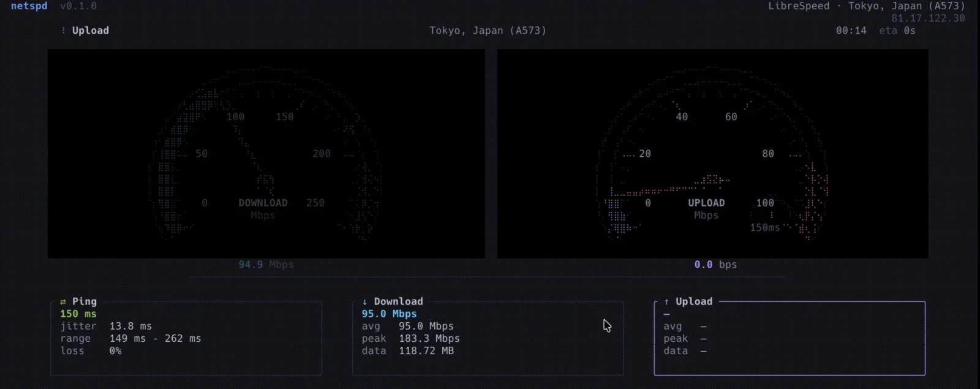Image resolution: width=980 pixels, height=389 pixels.
Task: Click the Download down-arrow icon
Action: coord(364,301)
